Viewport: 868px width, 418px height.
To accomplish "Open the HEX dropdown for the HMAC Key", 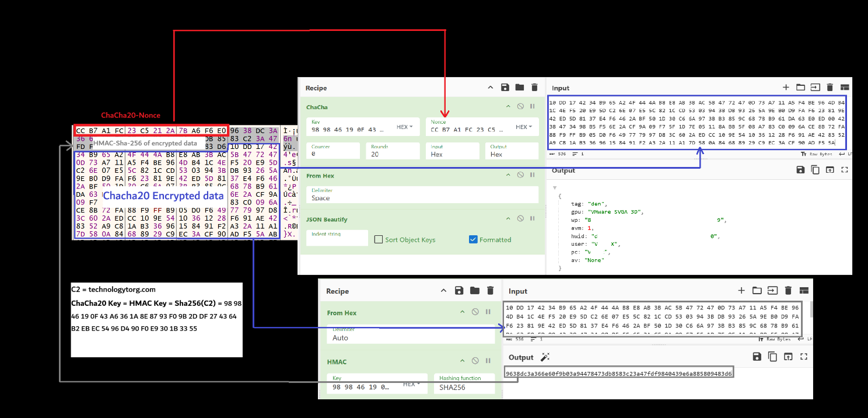I will [410, 384].
